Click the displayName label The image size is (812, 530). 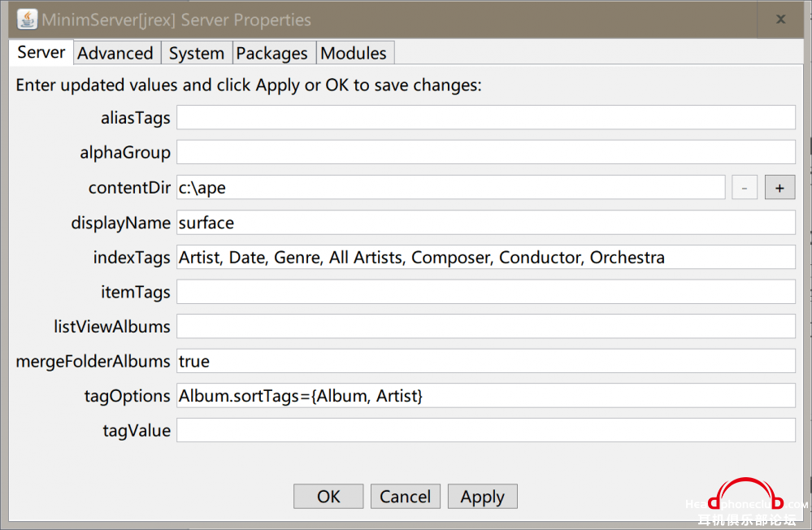tap(120, 223)
